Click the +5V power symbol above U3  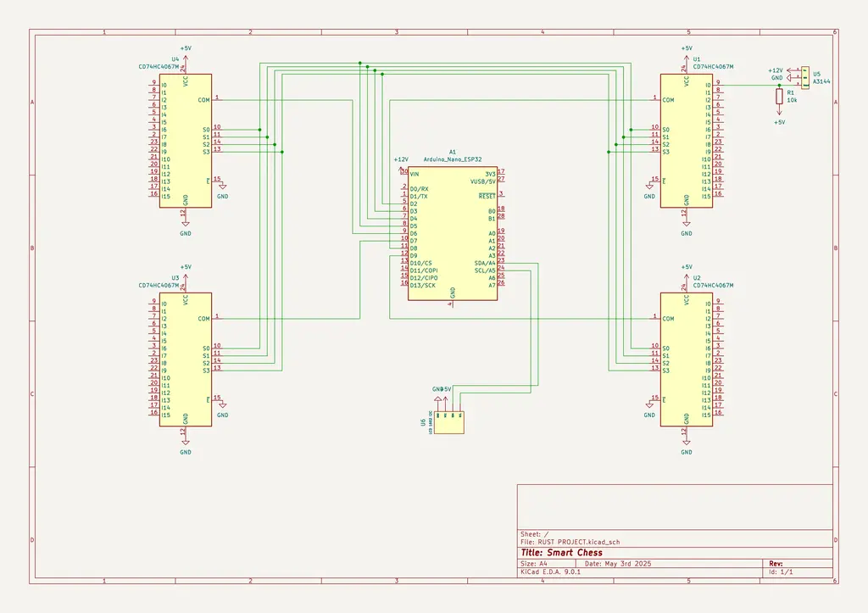186,273
